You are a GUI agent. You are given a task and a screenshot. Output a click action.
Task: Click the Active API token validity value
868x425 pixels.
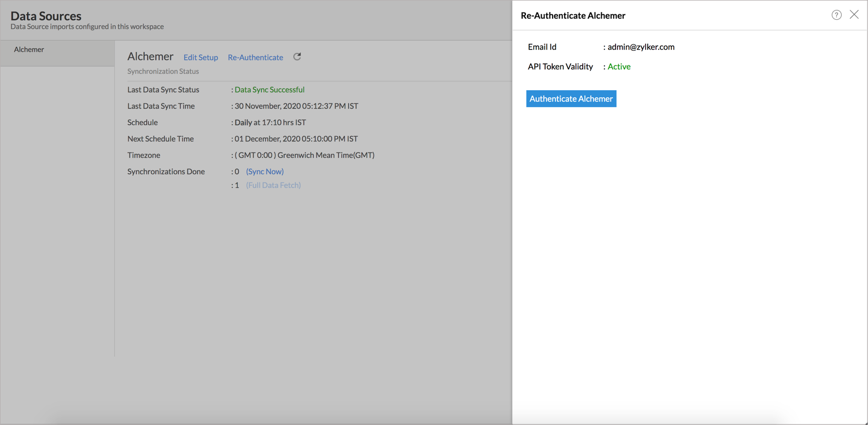(x=619, y=67)
